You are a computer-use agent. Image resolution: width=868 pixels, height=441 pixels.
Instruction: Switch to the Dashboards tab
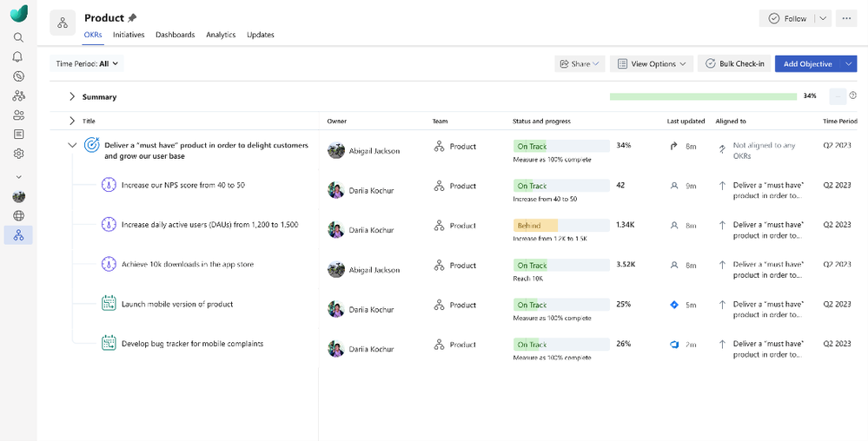(x=175, y=35)
